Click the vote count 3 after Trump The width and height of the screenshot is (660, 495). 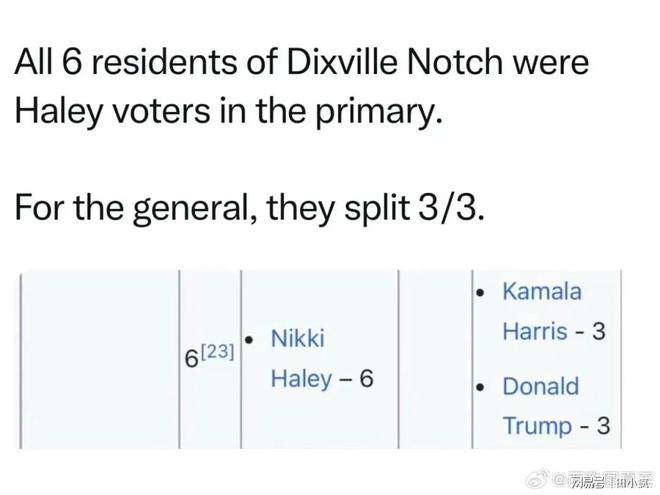tap(603, 426)
